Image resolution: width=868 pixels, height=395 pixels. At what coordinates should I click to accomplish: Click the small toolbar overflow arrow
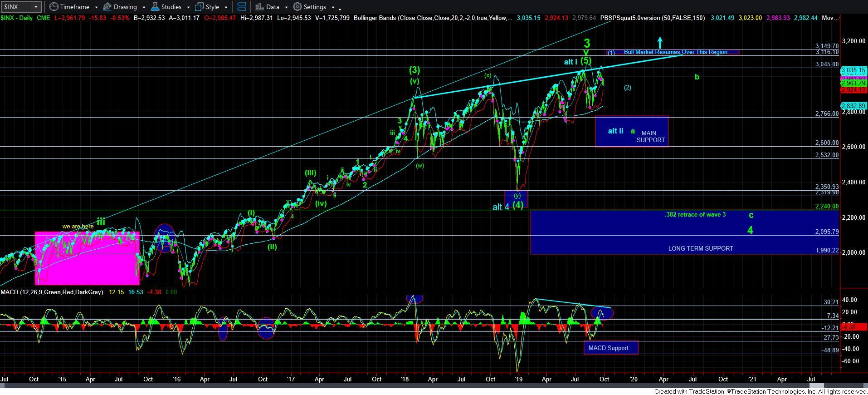pos(340,8)
